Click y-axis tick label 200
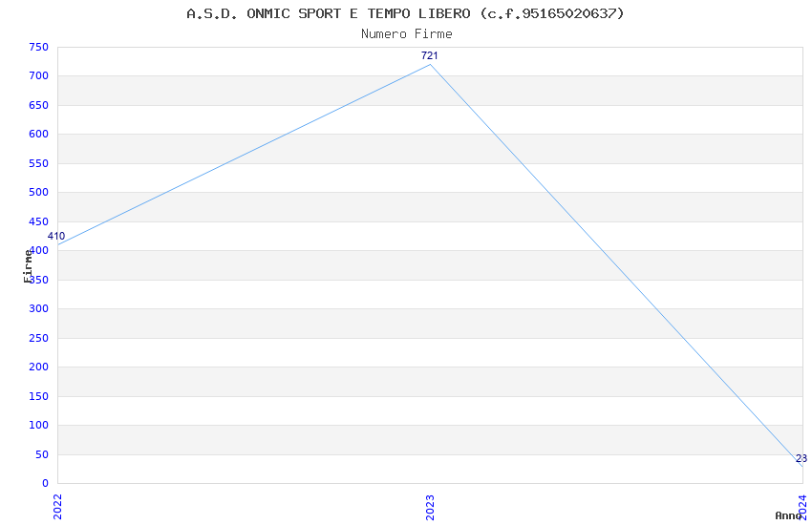Viewport: 812px width, 525px height. (39, 367)
